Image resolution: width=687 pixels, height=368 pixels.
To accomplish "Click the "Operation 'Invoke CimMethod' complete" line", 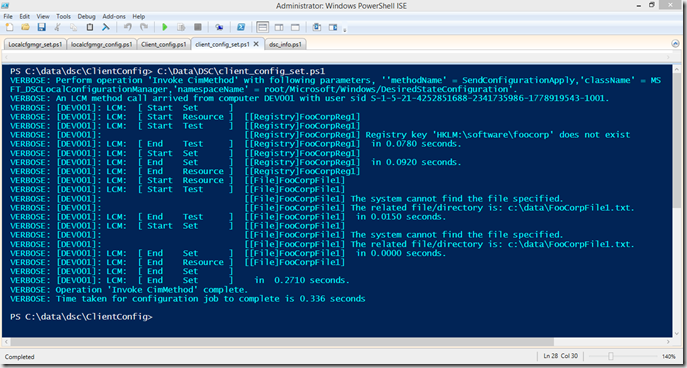I will click(x=129, y=290).
